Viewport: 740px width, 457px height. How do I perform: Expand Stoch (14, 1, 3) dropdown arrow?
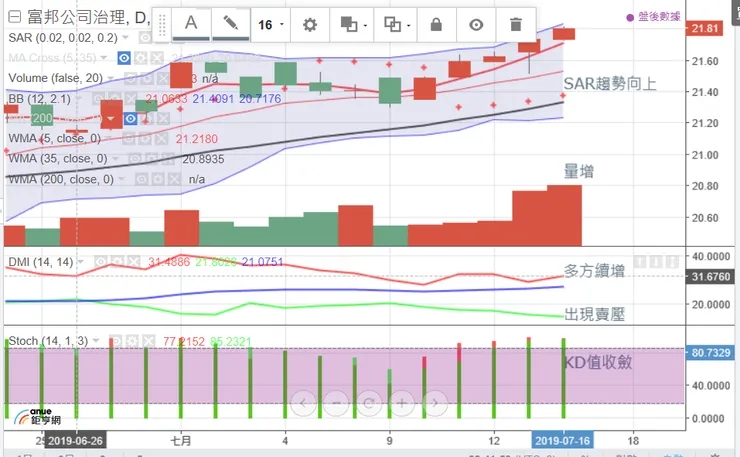[96, 341]
